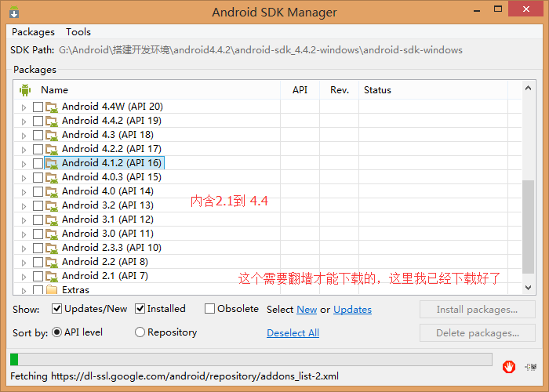
Task: Click the API column header
Action: [x=300, y=90]
